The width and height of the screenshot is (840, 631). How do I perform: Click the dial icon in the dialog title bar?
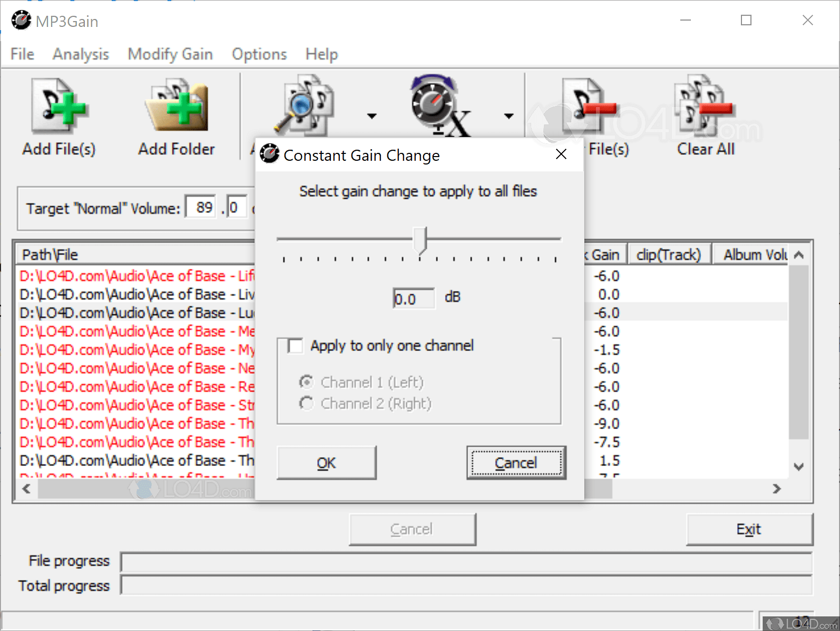point(270,154)
